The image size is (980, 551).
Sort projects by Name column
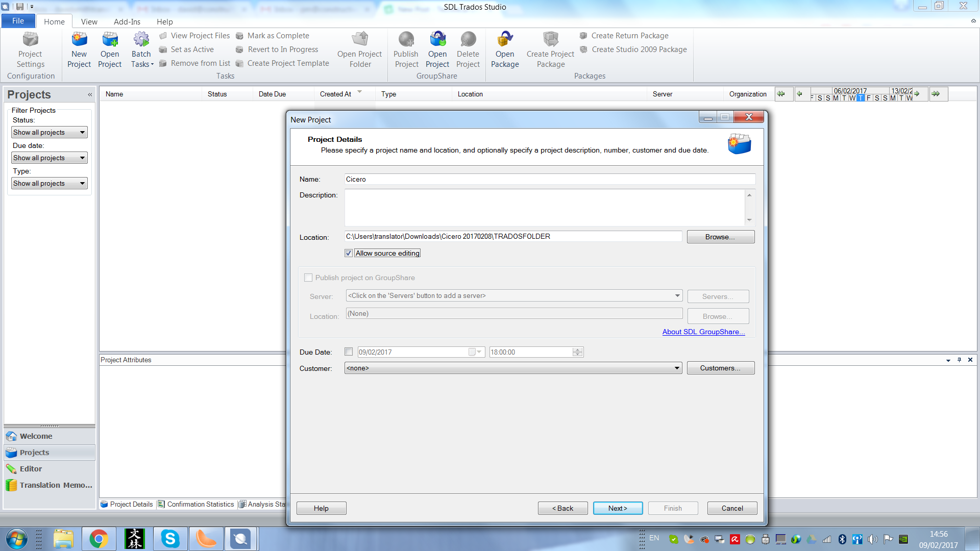coord(151,94)
